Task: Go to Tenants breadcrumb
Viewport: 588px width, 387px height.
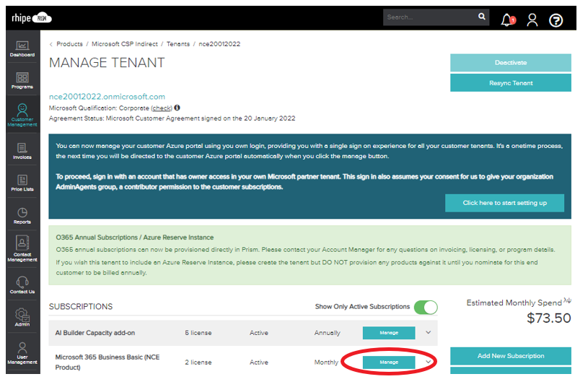Action: pos(178,44)
